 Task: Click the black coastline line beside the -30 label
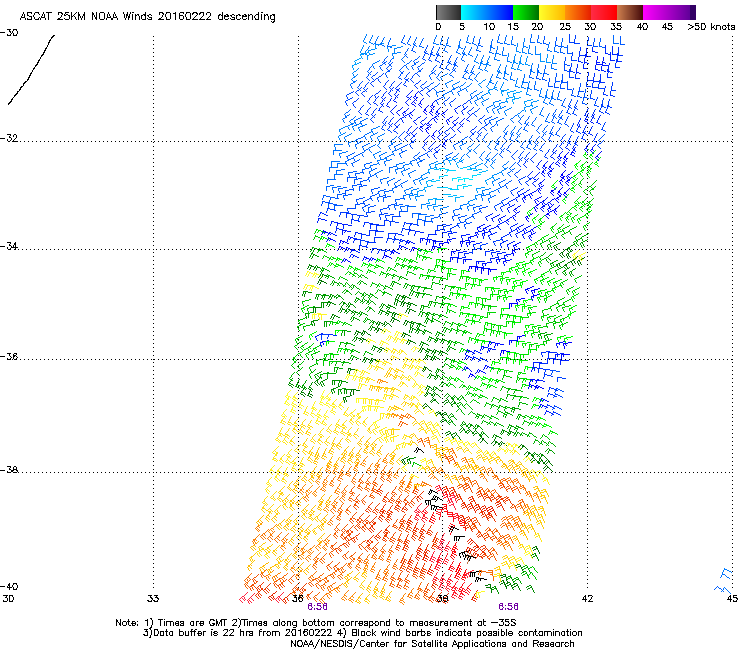(31, 69)
